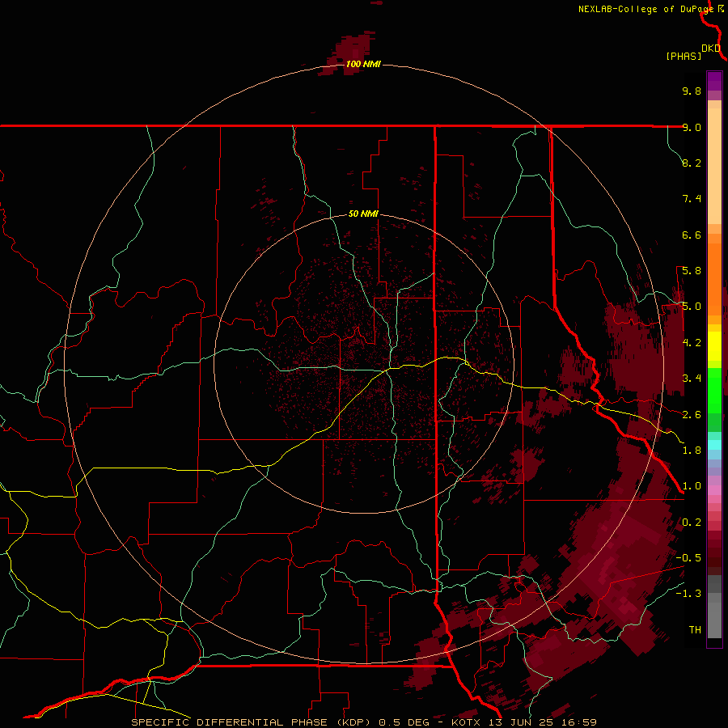728x728 pixels.
Task: Click the TH threshold label on legend
Action: pos(695,630)
